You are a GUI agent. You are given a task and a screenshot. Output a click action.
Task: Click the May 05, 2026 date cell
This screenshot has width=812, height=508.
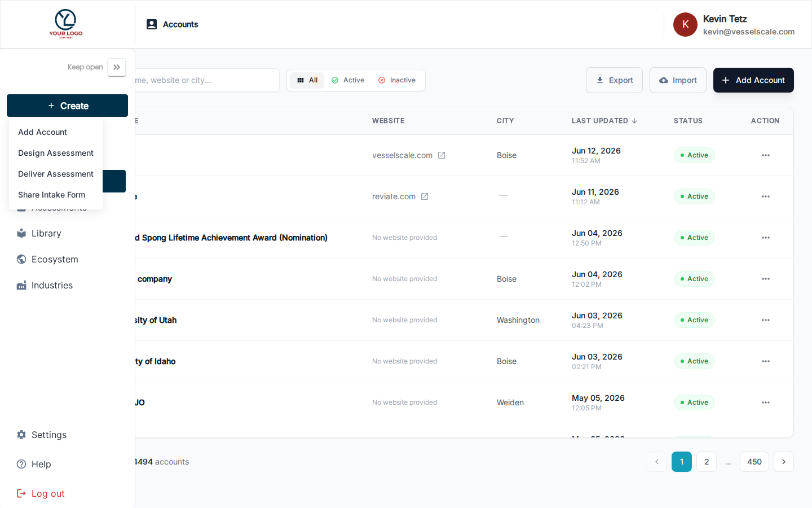pos(598,402)
